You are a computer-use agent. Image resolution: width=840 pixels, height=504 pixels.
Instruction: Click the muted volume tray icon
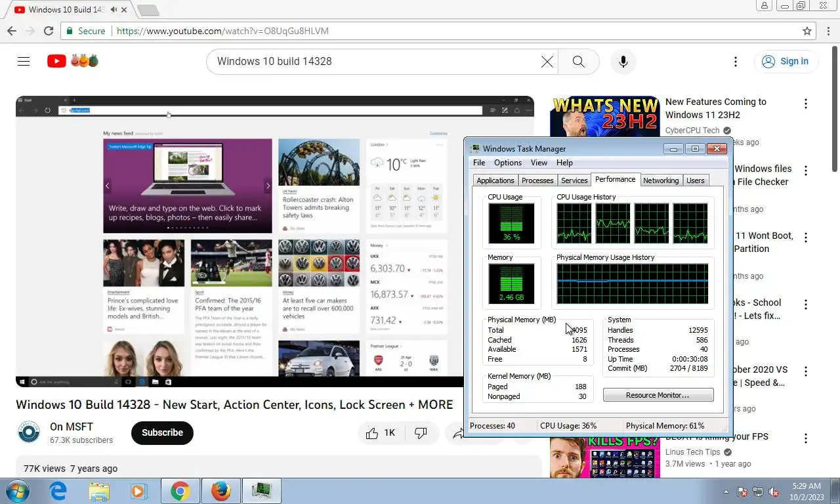(774, 492)
